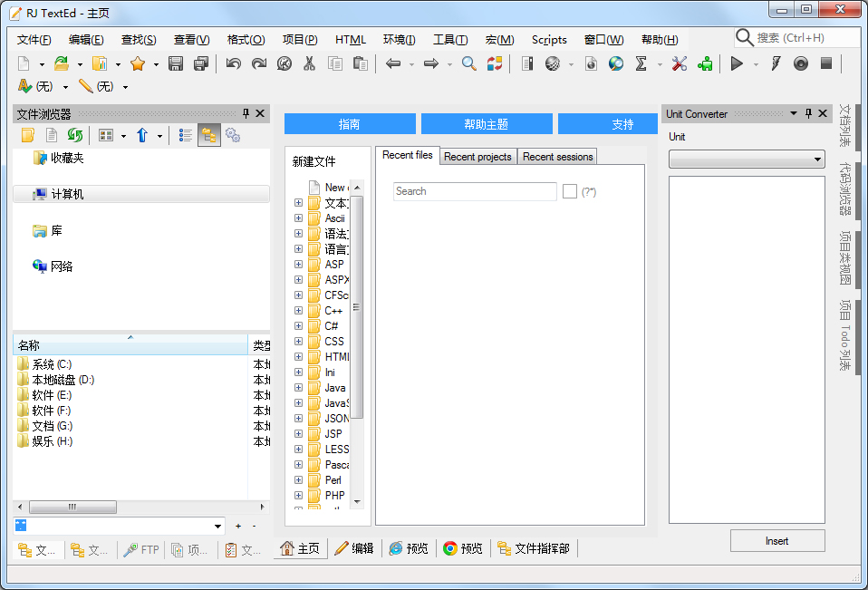
Task: Open the Unit combo box
Action: pos(747,160)
